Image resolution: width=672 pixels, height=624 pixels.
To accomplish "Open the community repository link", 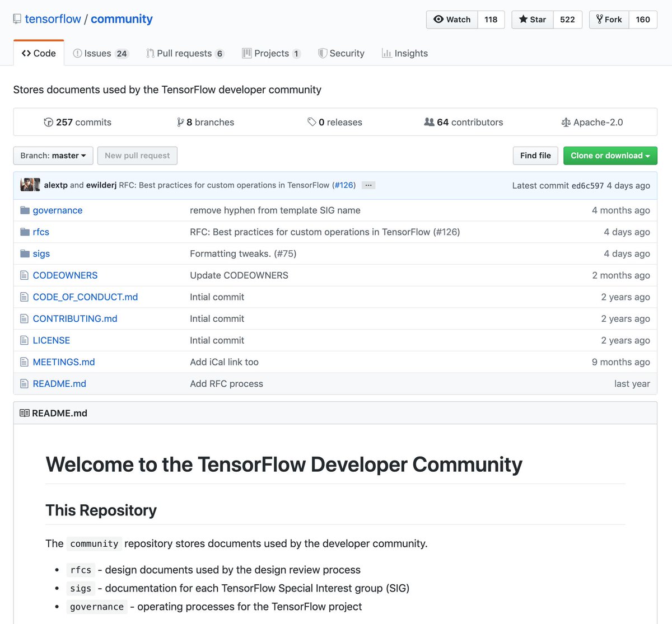I will pos(122,19).
